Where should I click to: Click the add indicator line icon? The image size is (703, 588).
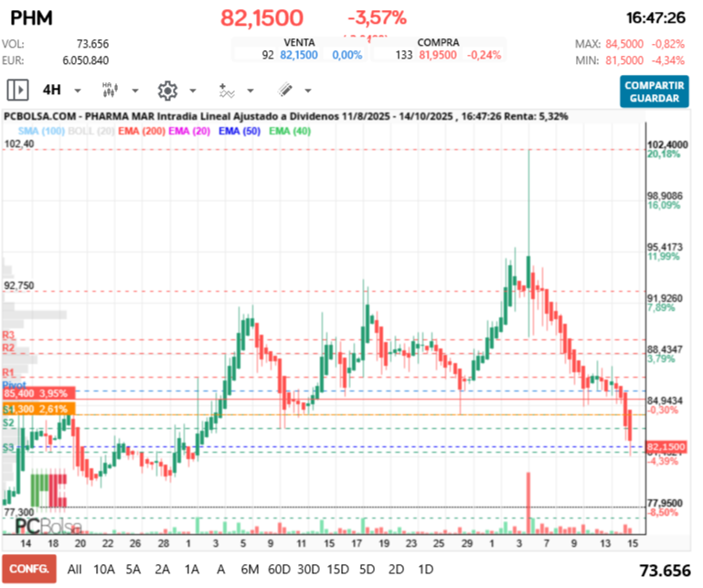pyautogui.click(x=226, y=91)
